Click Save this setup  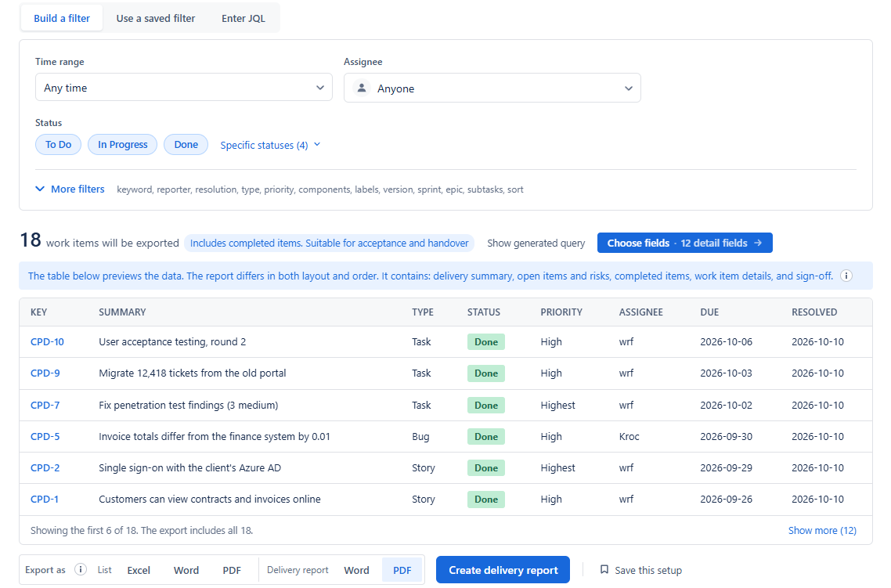[x=641, y=570]
